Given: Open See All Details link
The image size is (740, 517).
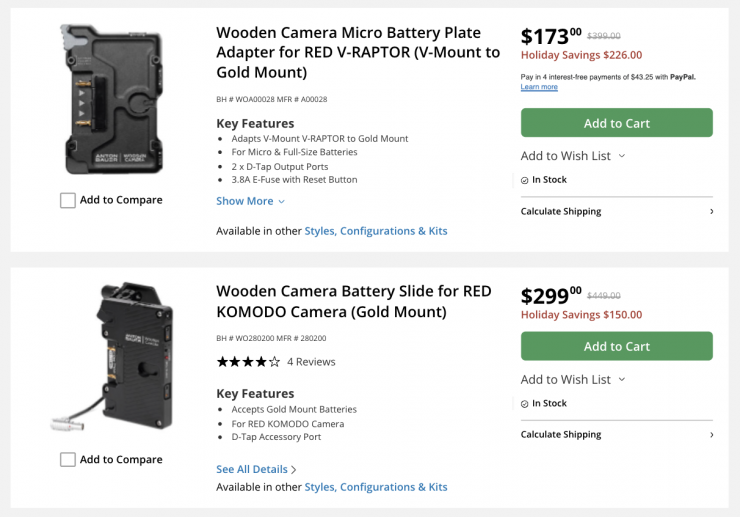Looking at the screenshot, I should [x=256, y=469].
